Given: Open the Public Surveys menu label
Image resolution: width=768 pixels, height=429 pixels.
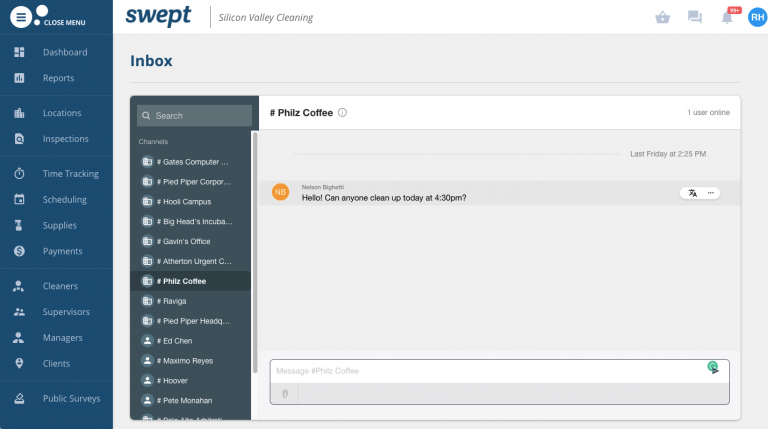Looking at the screenshot, I should pos(72,399).
